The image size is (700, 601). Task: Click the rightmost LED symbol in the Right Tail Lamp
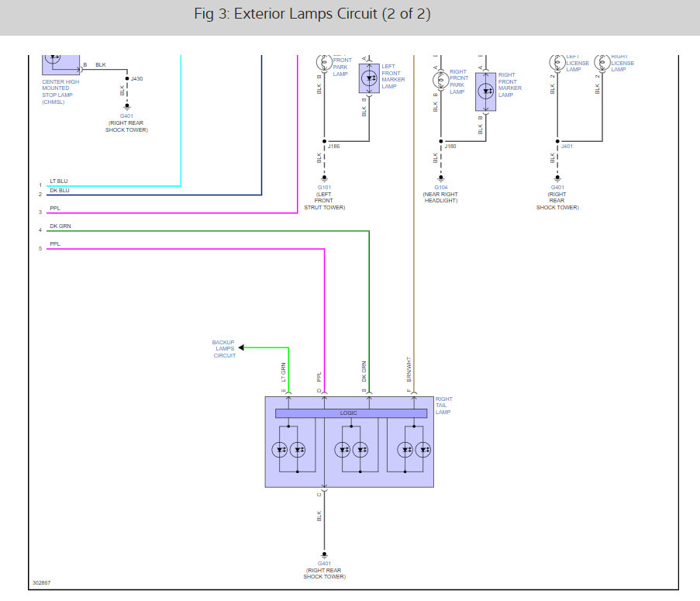click(x=422, y=450)
